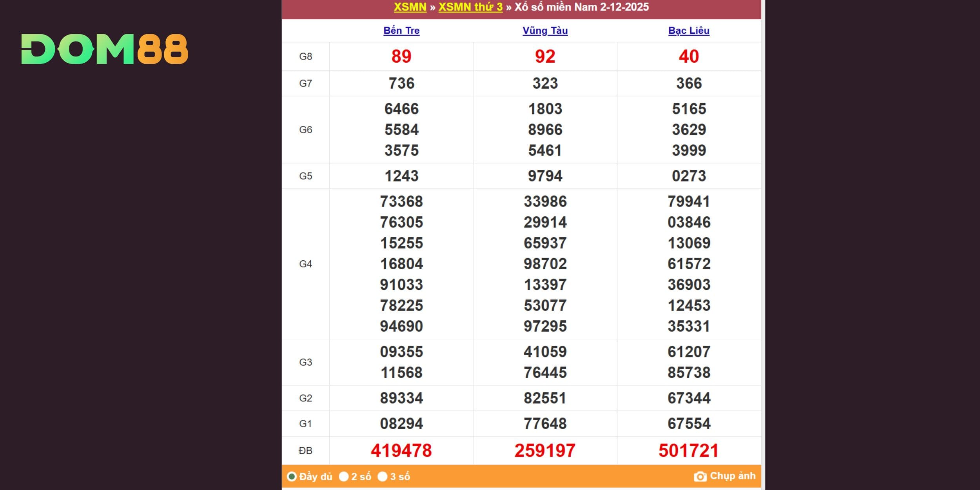The image size is (980, 490).
Task: Open the Bến Tre province link
Action: [x=401, y=31]
